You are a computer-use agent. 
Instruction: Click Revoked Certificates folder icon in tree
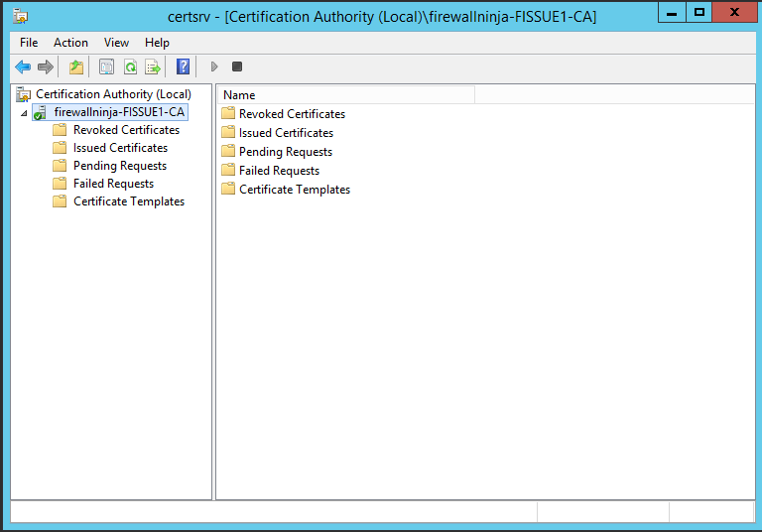coord(60,130)
